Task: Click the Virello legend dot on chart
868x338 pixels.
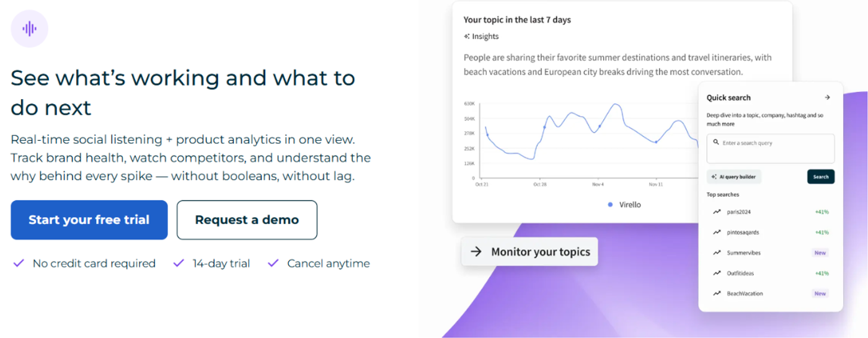Action: pos(610,204)
